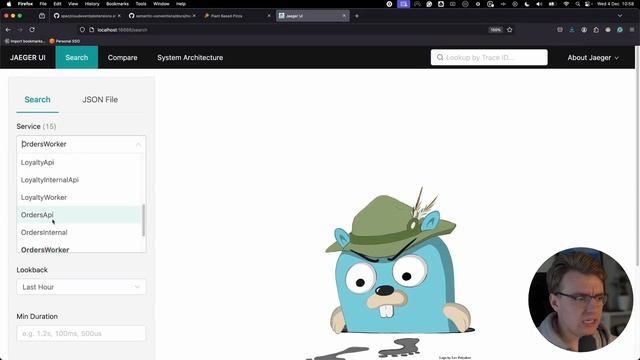Click the Import bookmarks button
This screenshot has width=640, height=360.
[25, 41]
